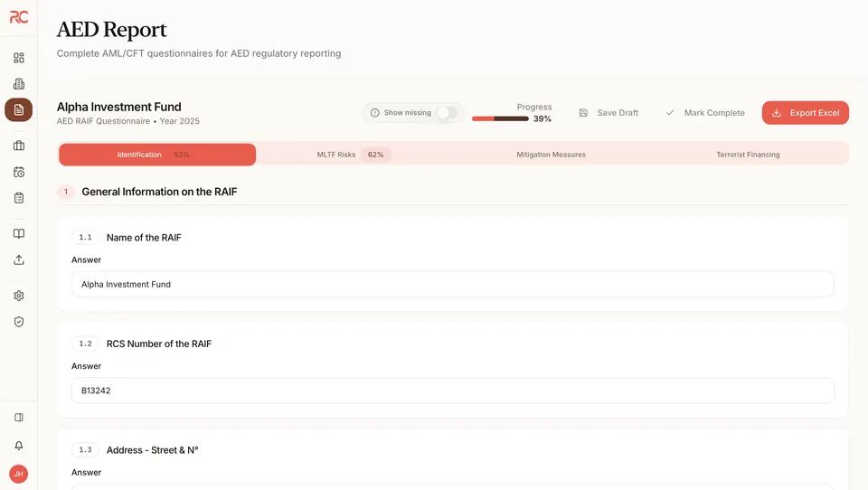Open the building entities icon in sidebar
Image resolution: width=868 pixels, height=490 pixels.
[19, 83]
